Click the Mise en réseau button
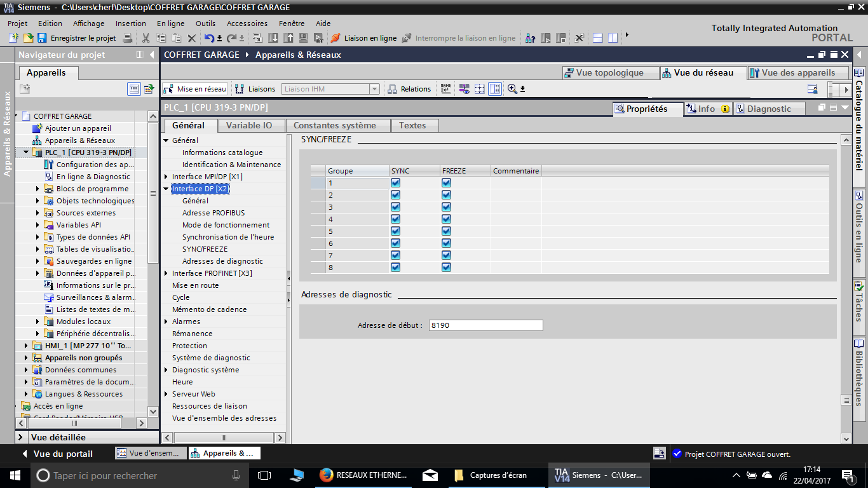Viewport: 868px width, 488px height. [195, 89]
